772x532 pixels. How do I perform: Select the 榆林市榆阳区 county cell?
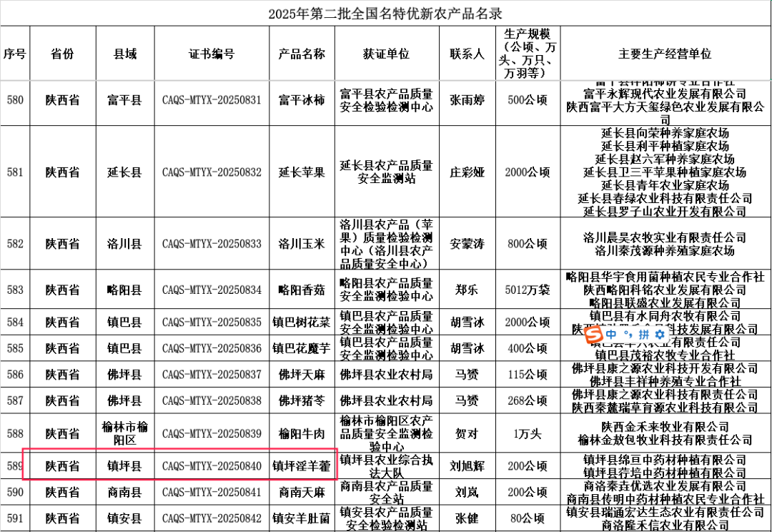(125, 433)
